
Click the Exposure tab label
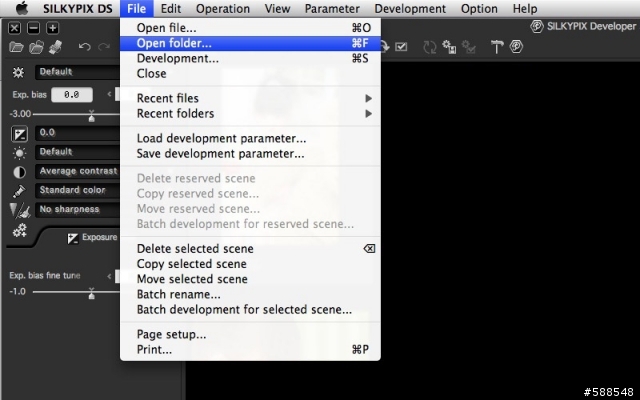point(99,237)
